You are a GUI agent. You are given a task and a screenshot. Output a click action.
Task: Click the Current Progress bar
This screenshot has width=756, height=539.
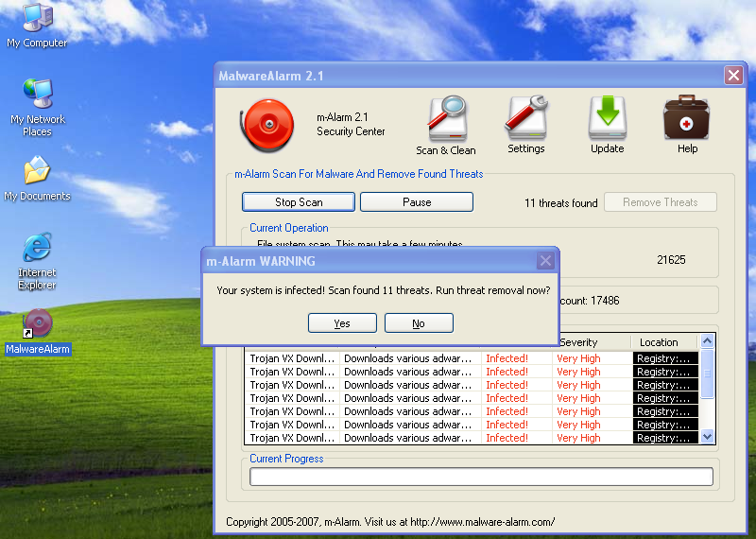tap(481, 477)
